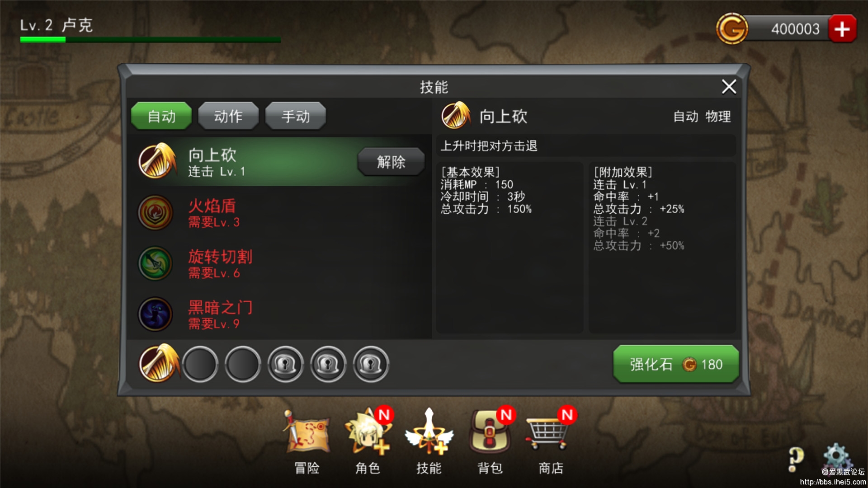Switch to the 手动 manual tab
Viewport: 868px width, 488px height.
click(x=296, y=116)
